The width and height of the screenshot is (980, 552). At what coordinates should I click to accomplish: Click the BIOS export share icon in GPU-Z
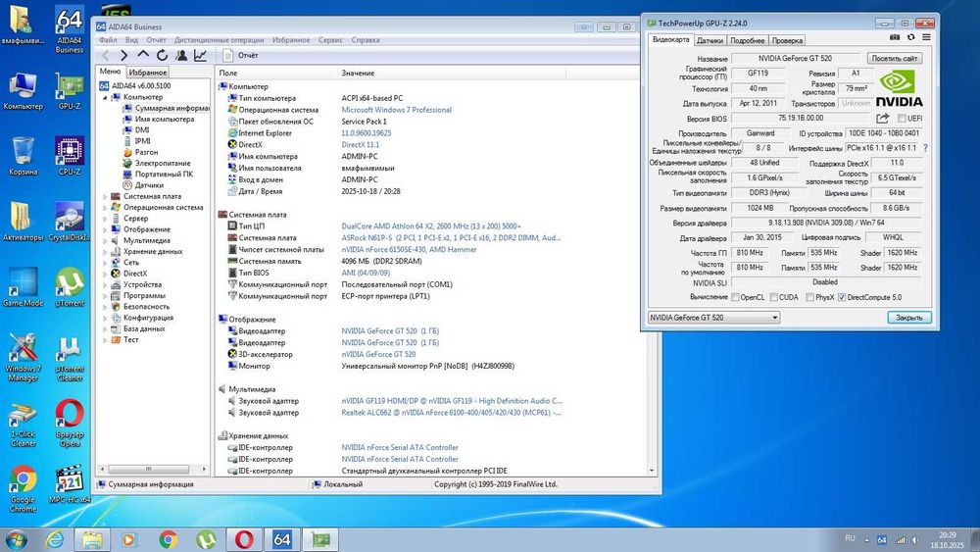[883, 119]
